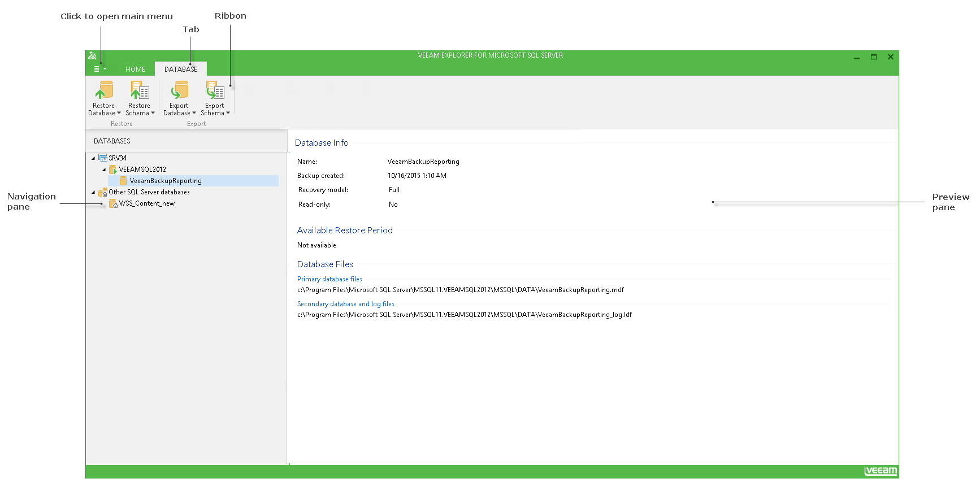The height and width of the screenshot is (487, 980).
Task: Open the Export Schema dropdown arrow
Action: (228, 113)
